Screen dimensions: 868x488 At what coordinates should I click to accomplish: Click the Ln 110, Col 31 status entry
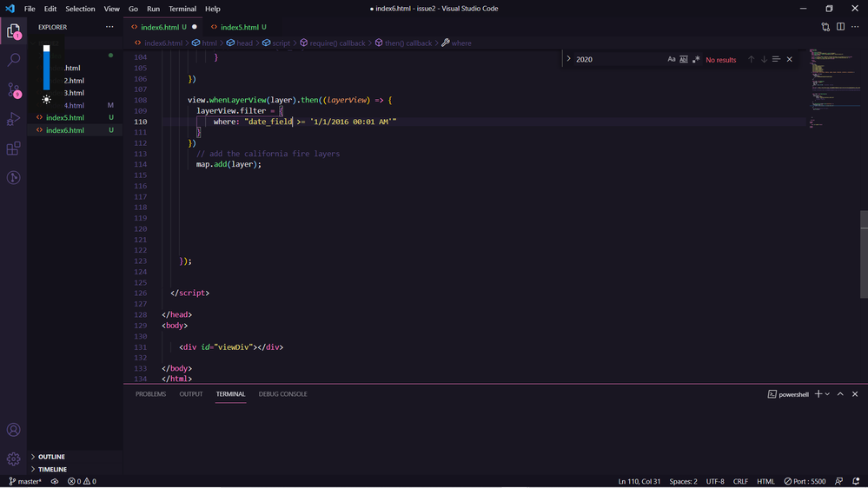click(639, 481)
